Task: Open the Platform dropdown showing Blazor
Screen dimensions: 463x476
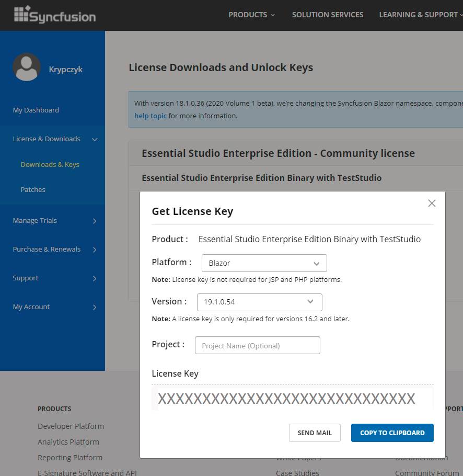Action: 264,263
